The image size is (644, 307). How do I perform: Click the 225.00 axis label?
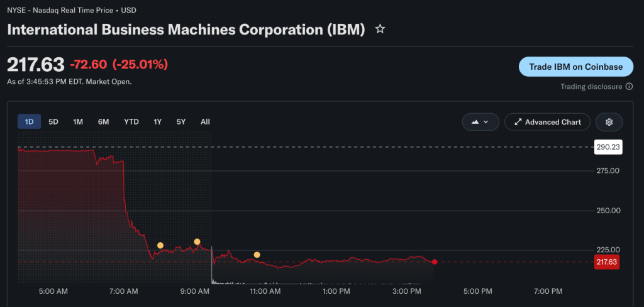(608, 250)
